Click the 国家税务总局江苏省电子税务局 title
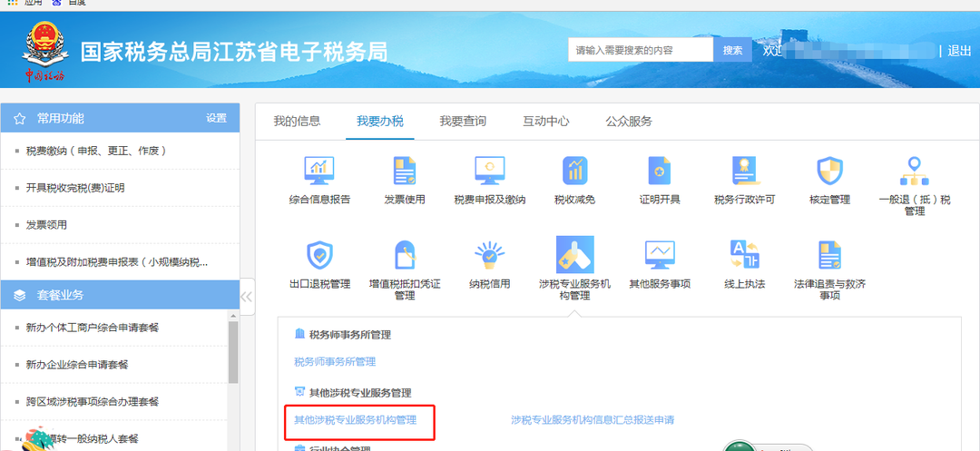This screenshot has width=980, height=451. pos(234,51)
